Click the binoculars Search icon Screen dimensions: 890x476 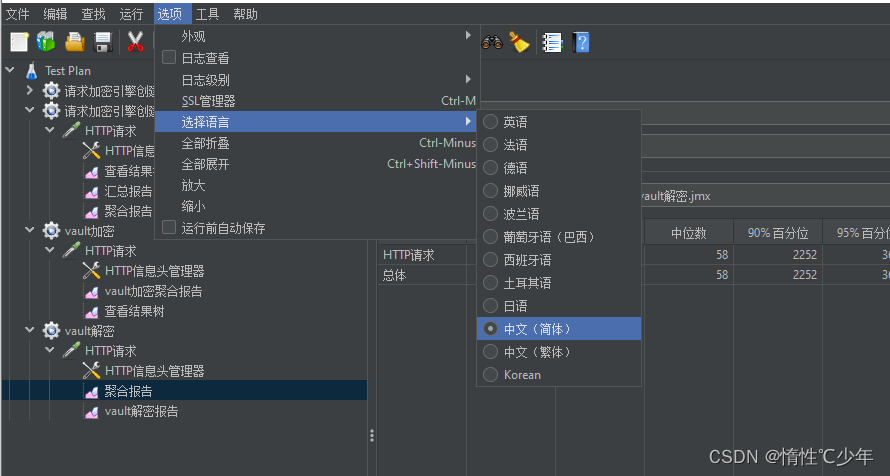[492, 42]
